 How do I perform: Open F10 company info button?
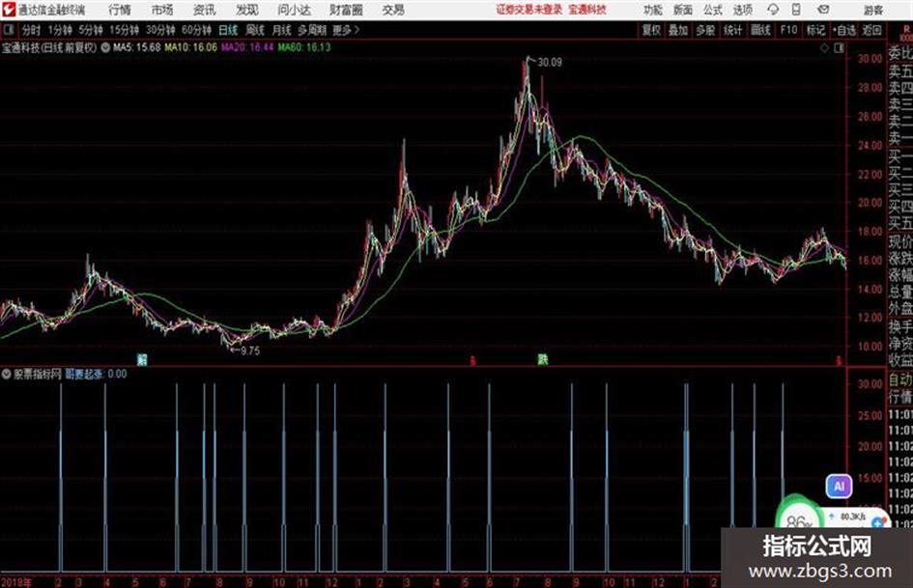point(788,30)
